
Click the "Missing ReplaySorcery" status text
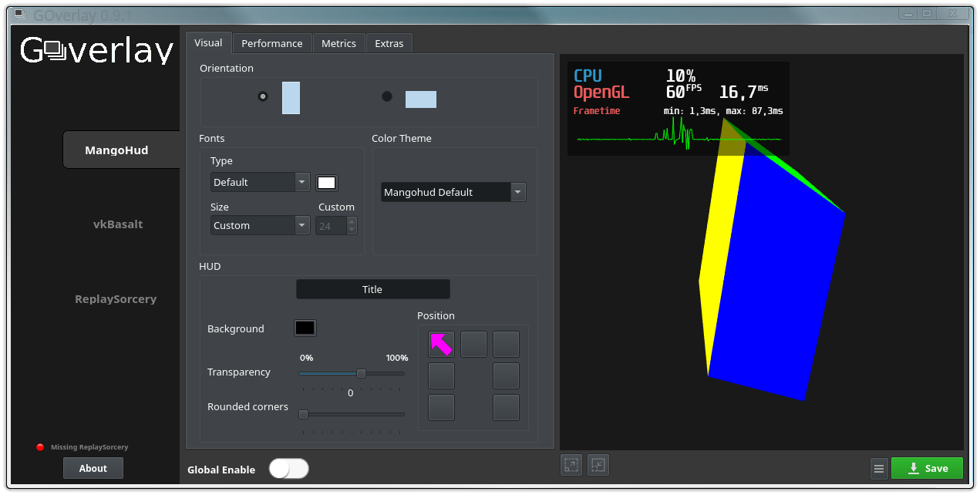tap(89, 447)
